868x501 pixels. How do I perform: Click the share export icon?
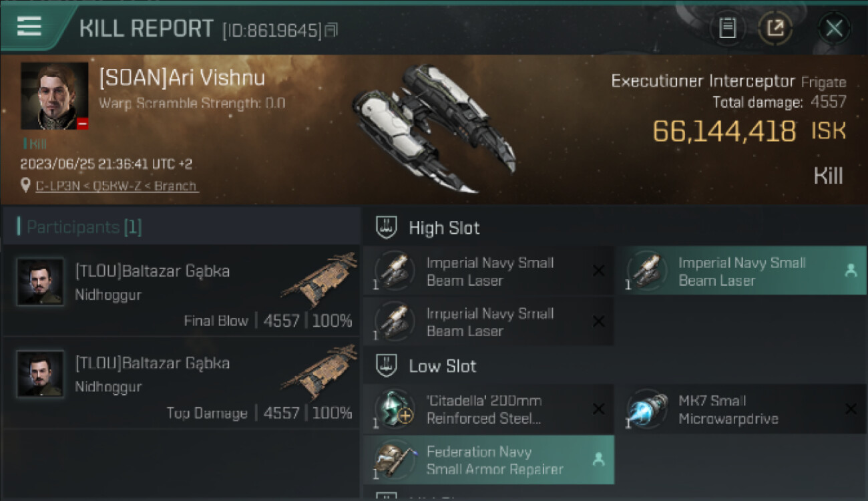pyautogui.click(x=775, y=28)
